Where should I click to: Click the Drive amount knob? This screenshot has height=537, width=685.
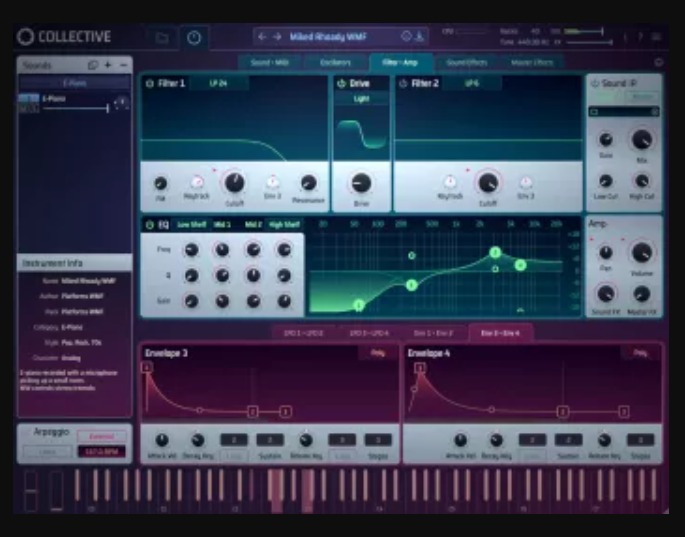pyautogui.click(x=361, y=183)
